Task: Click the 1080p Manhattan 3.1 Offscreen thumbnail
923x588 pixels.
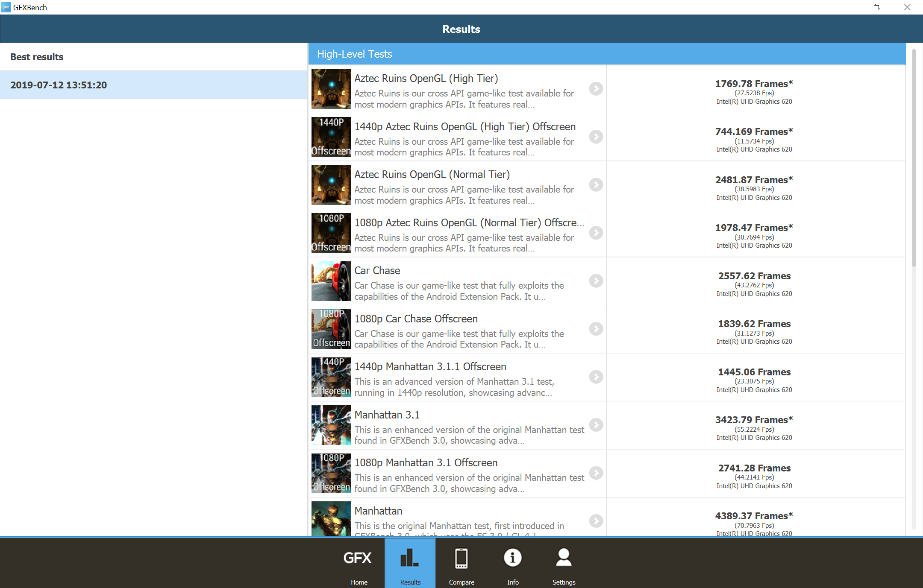Action: coord(331,473)
